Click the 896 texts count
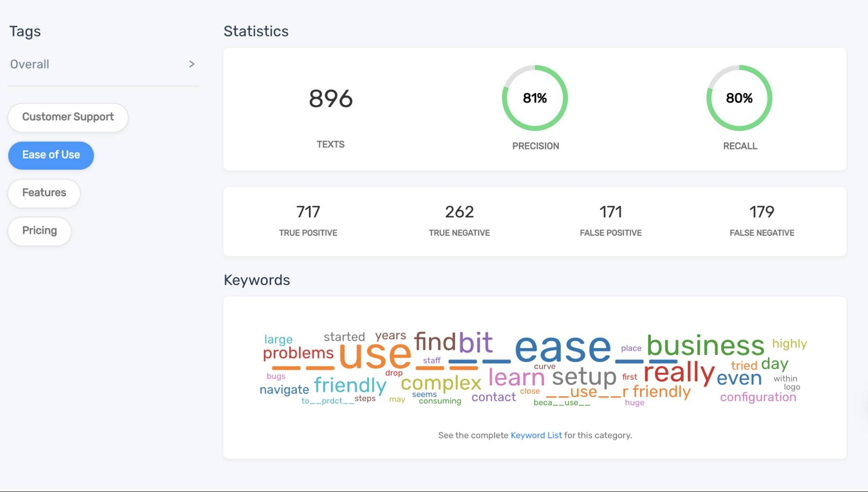 pyautogui.click(x=331, y=99)
